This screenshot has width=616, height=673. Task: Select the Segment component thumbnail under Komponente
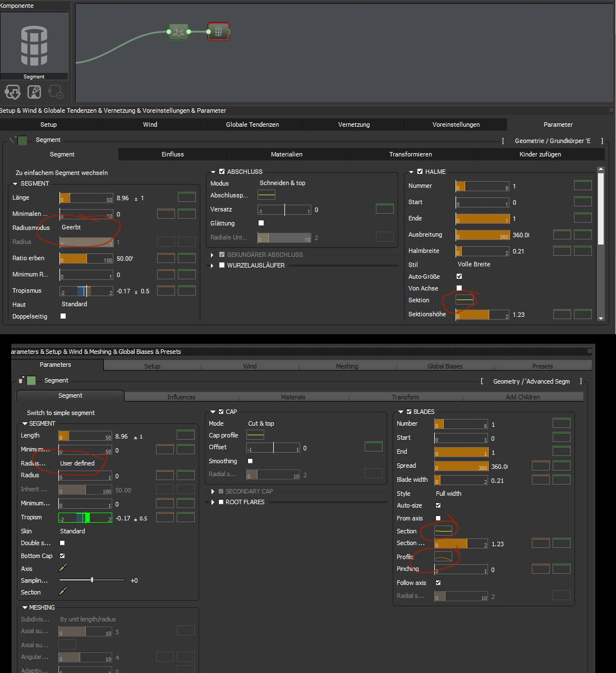pos(34,47)
